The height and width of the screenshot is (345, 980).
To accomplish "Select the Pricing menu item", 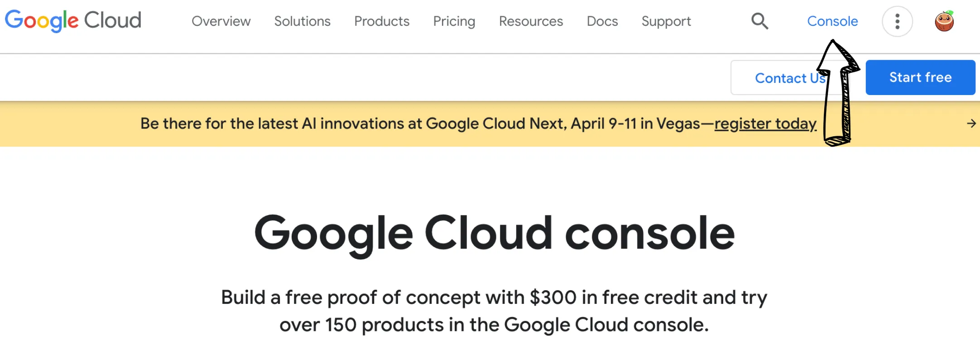I will (x=454, y=21).
